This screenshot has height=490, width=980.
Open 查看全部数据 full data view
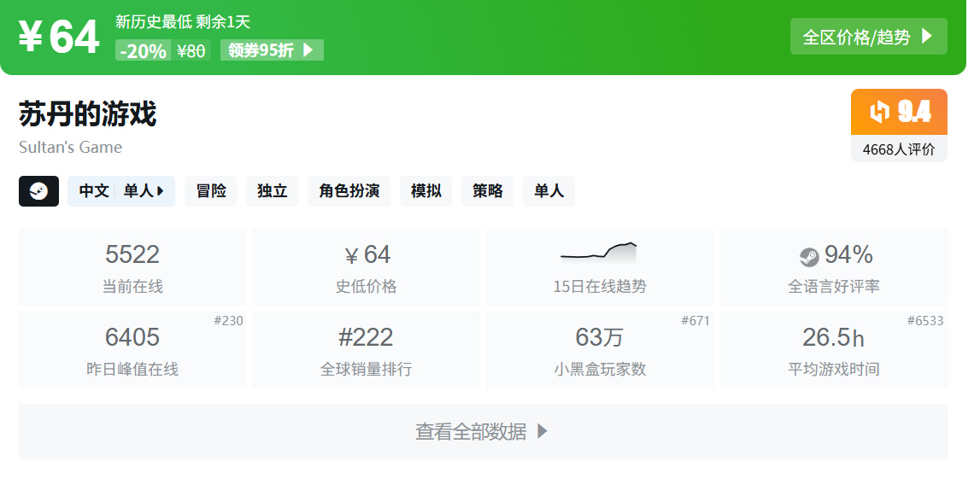click(483, 431)
